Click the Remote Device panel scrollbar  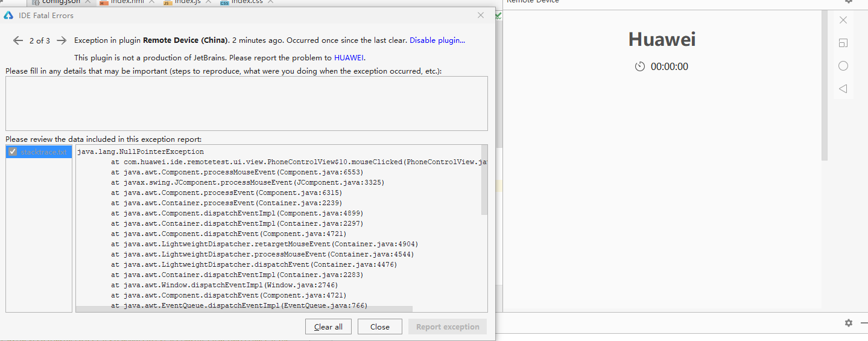825,84
